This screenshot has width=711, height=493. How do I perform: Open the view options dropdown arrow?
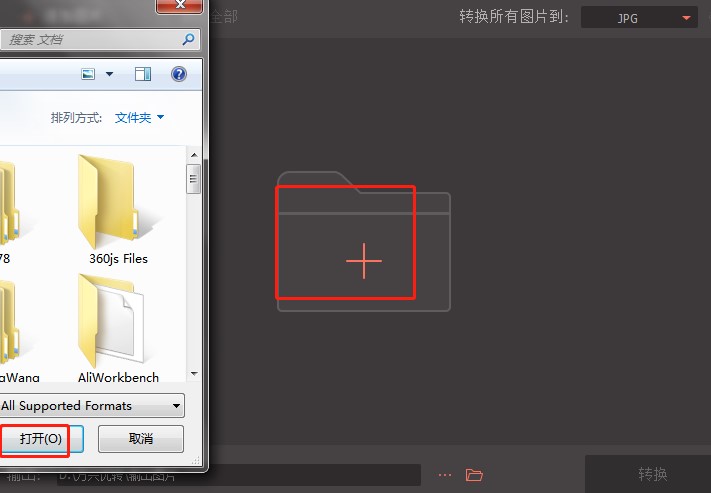point(109,74)
